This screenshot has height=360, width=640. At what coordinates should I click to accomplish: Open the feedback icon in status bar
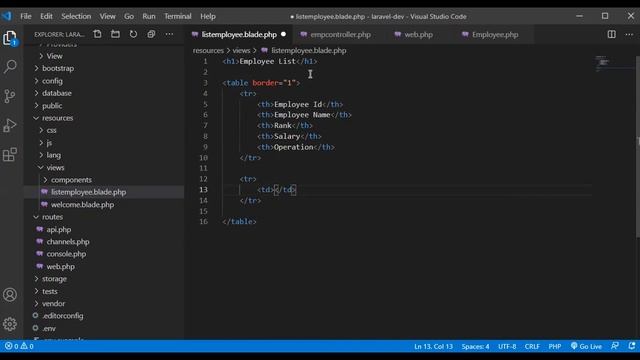pos(615,346)
